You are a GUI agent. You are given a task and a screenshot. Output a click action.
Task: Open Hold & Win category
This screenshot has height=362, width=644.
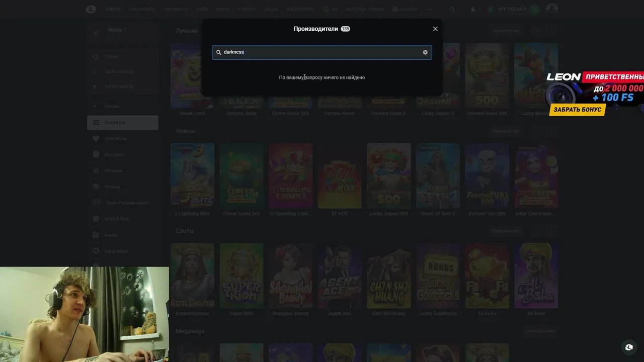(123, 219)
